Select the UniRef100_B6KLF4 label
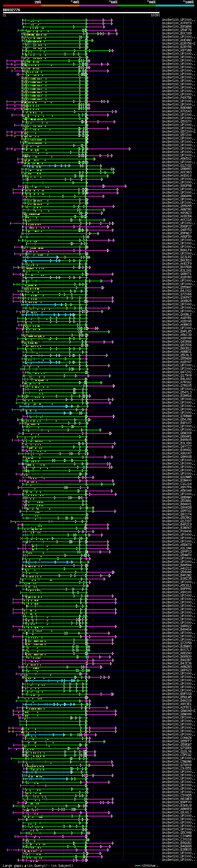This screenshot has width=197, height=868. pyautogui.click(x=177, y=250)
